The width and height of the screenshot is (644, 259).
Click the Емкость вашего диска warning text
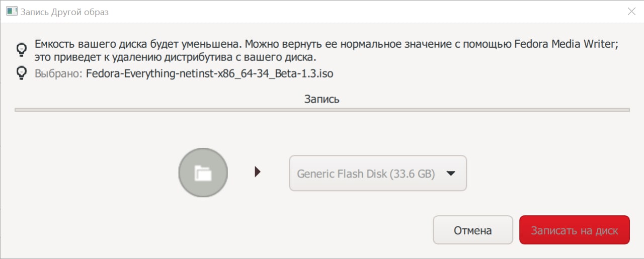(x=326, y=50)
